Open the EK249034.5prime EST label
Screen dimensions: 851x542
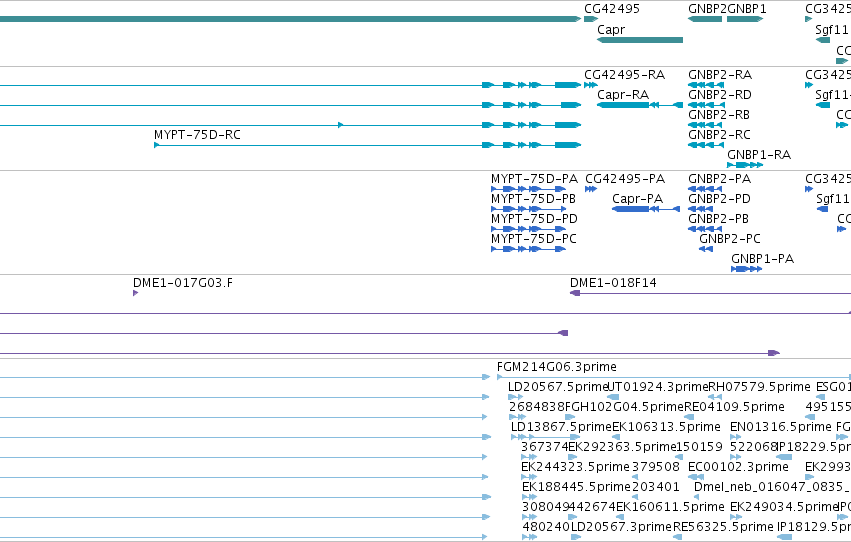click(784, 507)
